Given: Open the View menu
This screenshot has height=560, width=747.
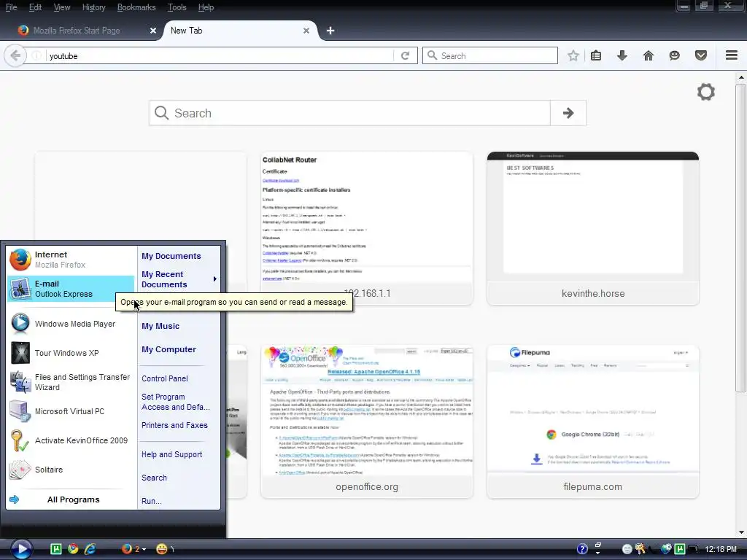Looking at the screenshot, I should coord(62,7).
